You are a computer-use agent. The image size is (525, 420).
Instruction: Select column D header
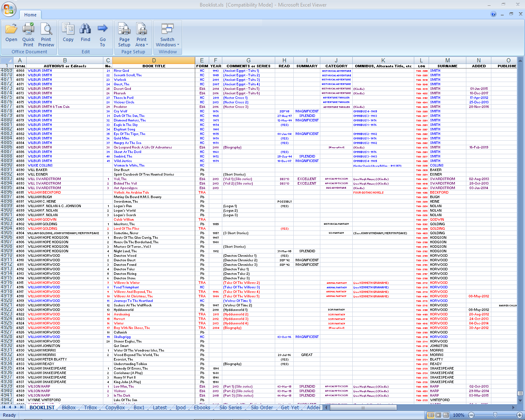point(154,60)
